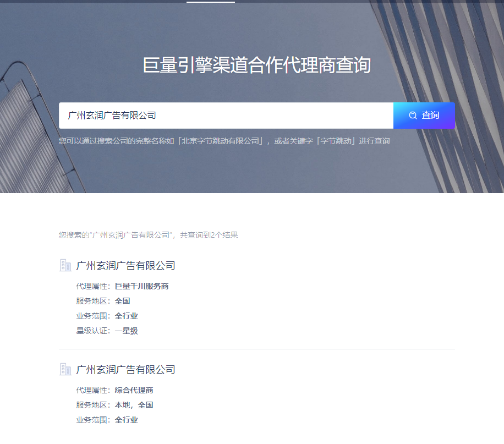504x444 pixels.
Task: Click building icon of 综合代理商 result
Action: [65, 369]
